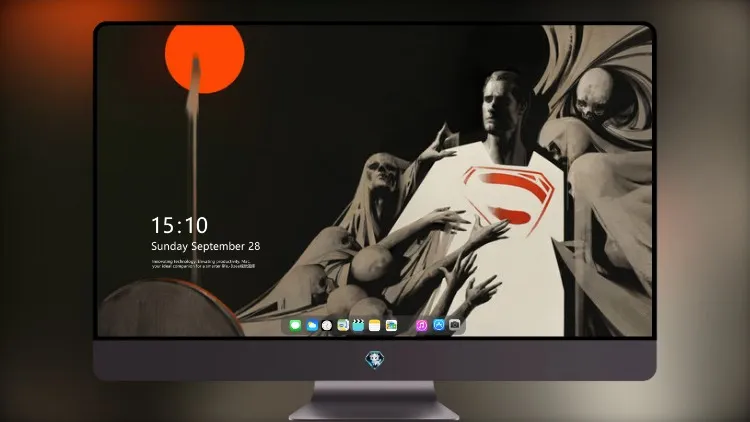Open the Clock app in dock
The height and width of the screenshot is (422, 750).
coord(327,325)
